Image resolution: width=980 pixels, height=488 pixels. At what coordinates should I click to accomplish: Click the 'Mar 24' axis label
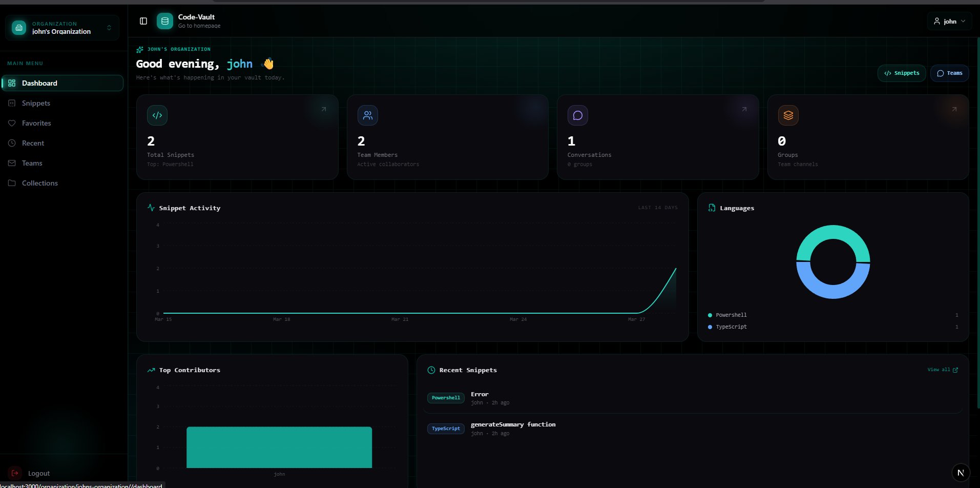click(x=518, y=319)
